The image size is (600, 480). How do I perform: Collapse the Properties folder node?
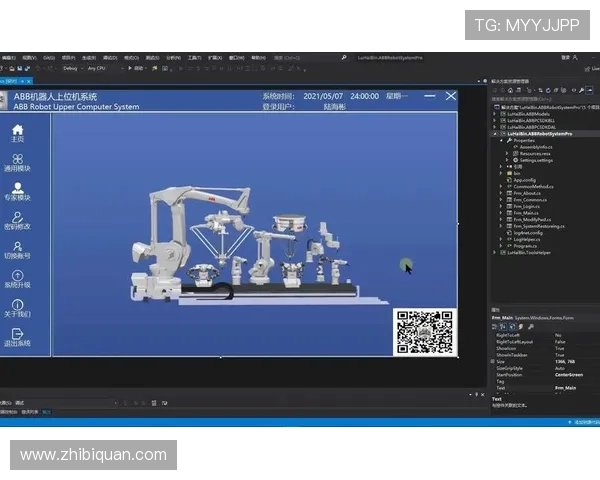point(501,140)
